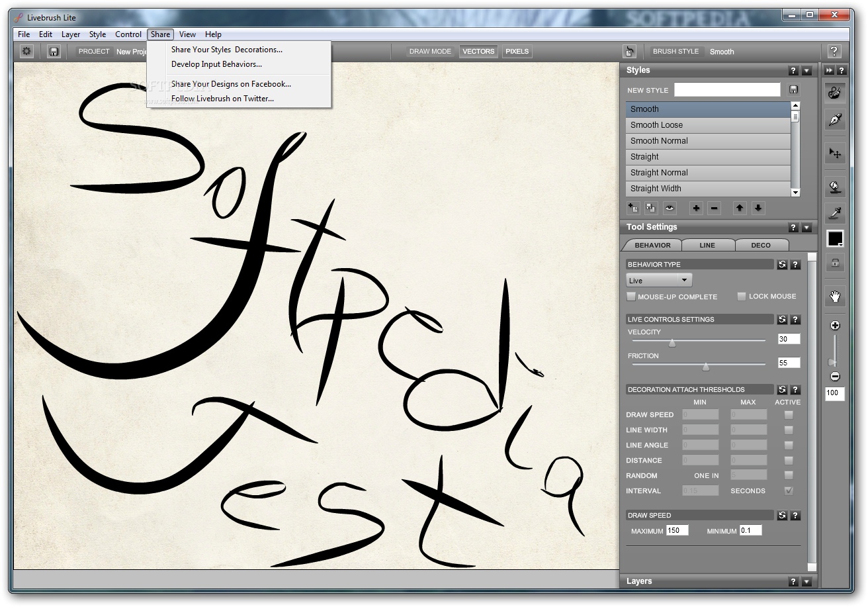Select the Smooth Loose style
This screenshot has width=868, height=607.
coord(708,125)
